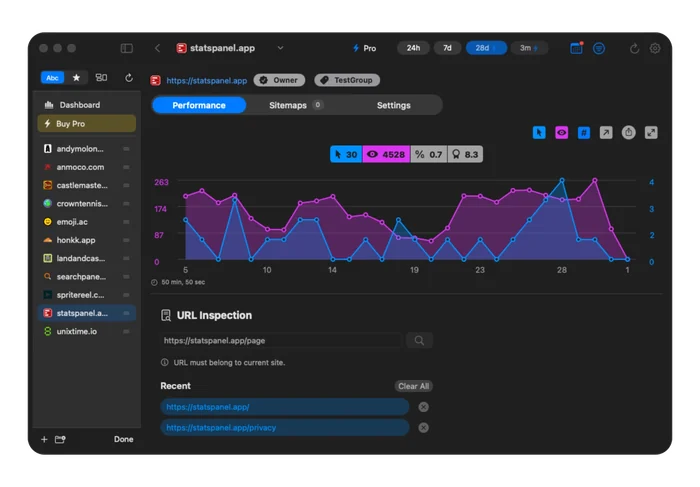Click the URL Inspection search magnifier button
The height and width of the screenshot is (487, 700).
point(419,341)
